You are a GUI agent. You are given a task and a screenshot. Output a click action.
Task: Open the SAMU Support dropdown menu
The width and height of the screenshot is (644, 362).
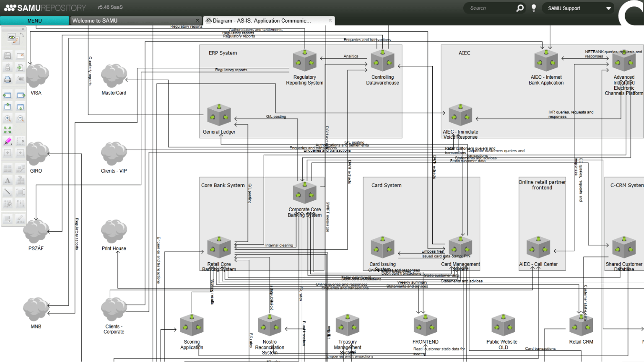click(x=578, y=8)
